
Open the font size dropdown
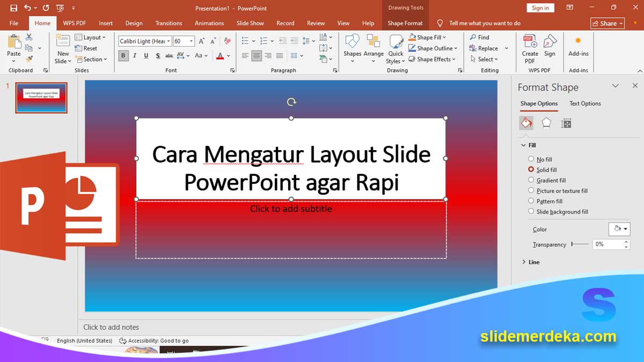191,41
